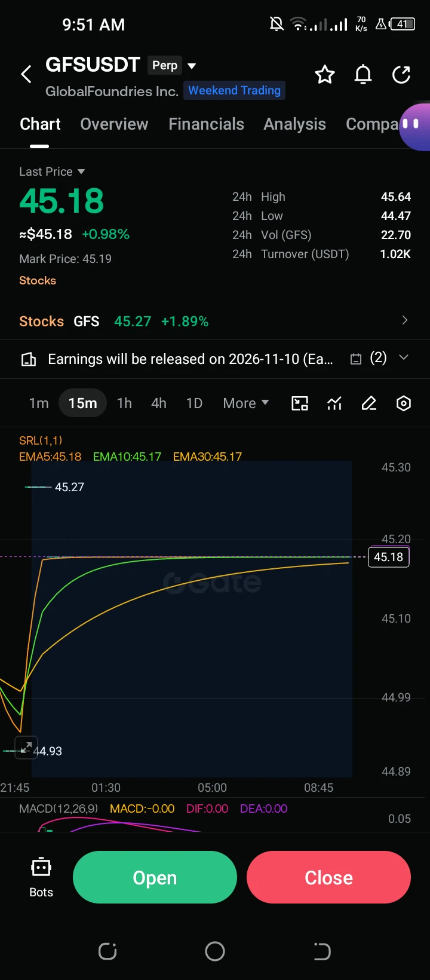
Task: Tap the +0.98% change percentage
Action: tap(106, 234)
